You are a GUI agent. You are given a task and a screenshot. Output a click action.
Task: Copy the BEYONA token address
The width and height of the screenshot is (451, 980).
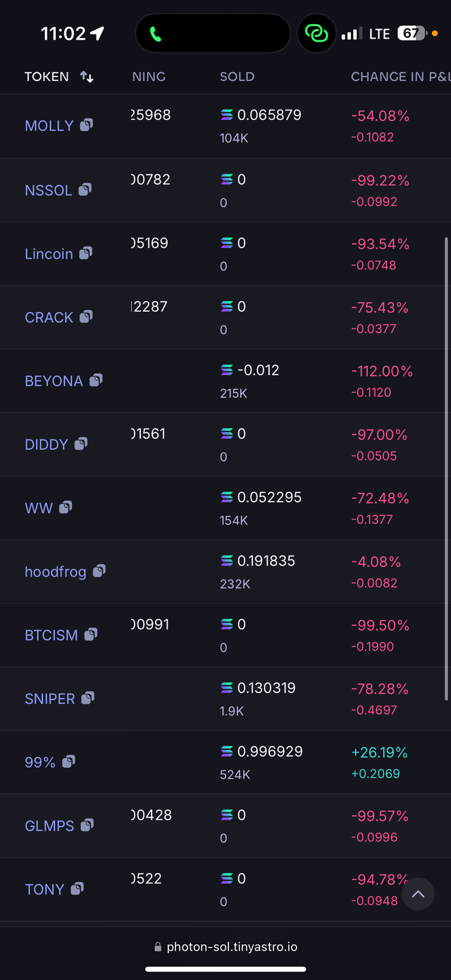[x=96, y=380]
